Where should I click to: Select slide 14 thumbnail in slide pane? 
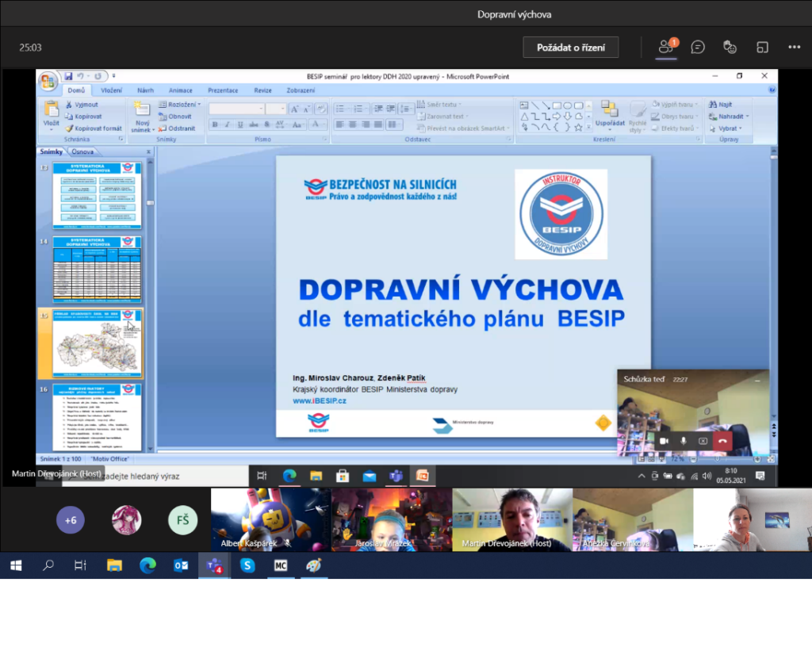point(97,270)
